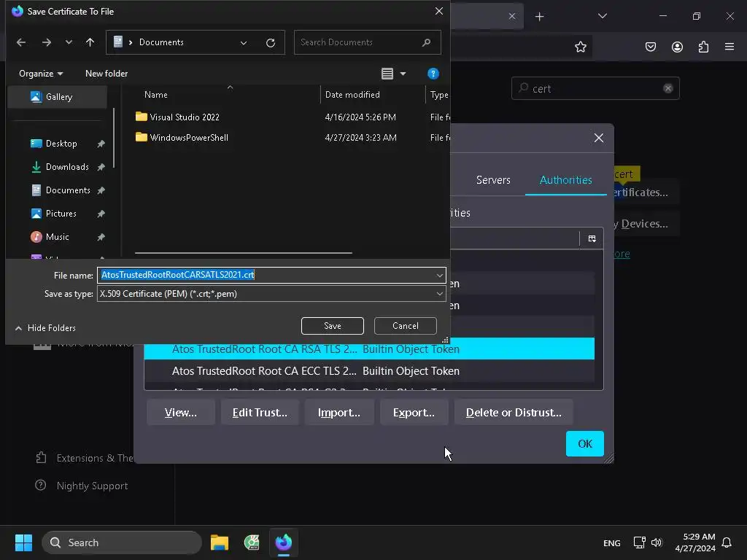The width and height of the screenshot is (747, 560).
Task: Switch to Servers tab in Certificate Manager
Action: 493,180
